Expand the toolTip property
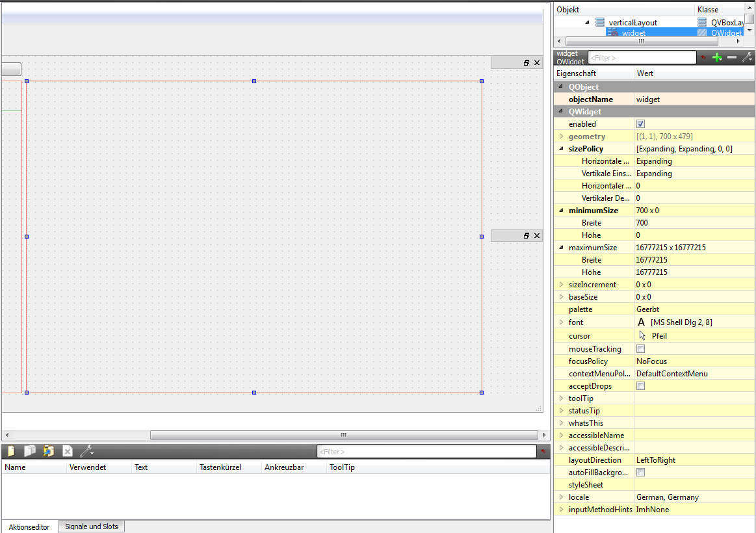756x533 pixels. 561,398
